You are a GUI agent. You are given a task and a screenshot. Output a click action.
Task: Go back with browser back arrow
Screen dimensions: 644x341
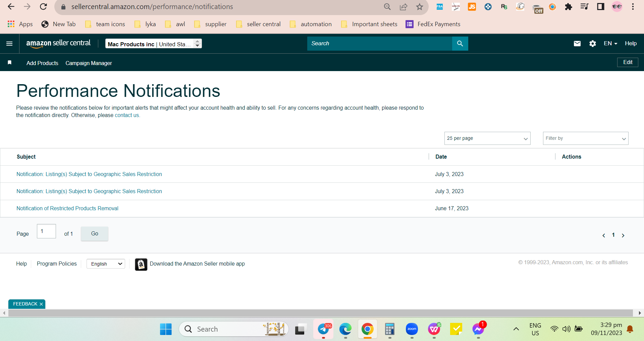[x=11, y=7]
